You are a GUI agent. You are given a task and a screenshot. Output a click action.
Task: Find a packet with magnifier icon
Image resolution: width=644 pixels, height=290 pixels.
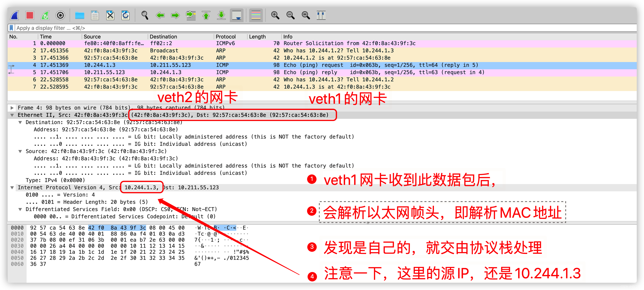pyautogui.click(x=145, y=15)
